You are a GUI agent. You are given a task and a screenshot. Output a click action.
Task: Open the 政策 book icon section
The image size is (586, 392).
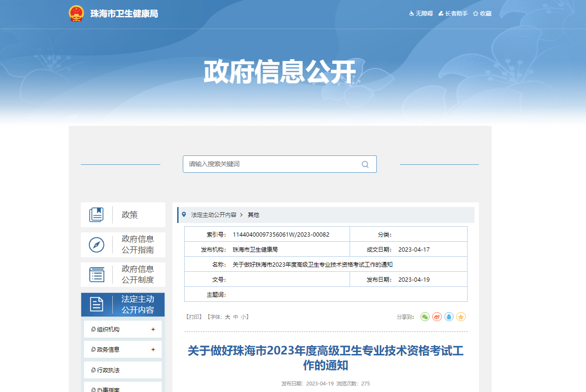(x=96, y=215)
